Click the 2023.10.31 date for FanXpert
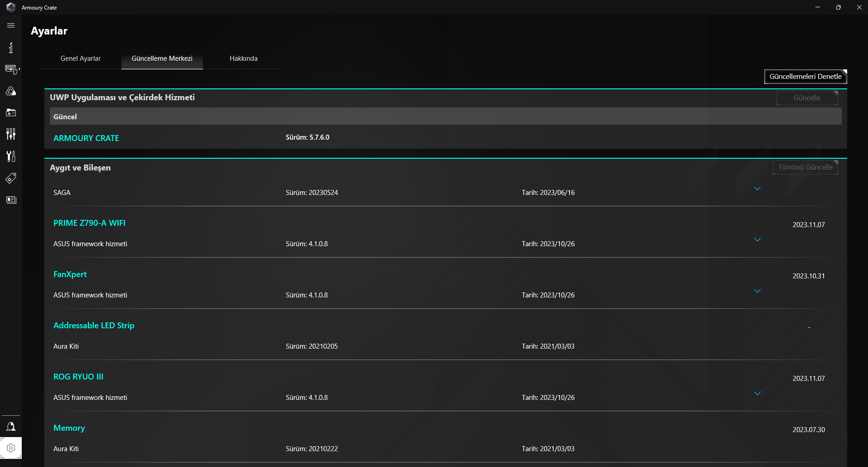Image resolution: width=868 pixels, height=467 pixels. (x=809, y=276)
